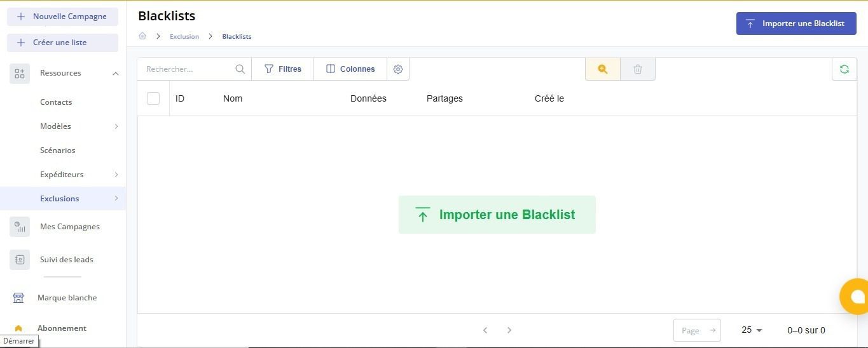Open the Filtres panel
This screenshot has width=868, height=348.
tap(282, 69)
